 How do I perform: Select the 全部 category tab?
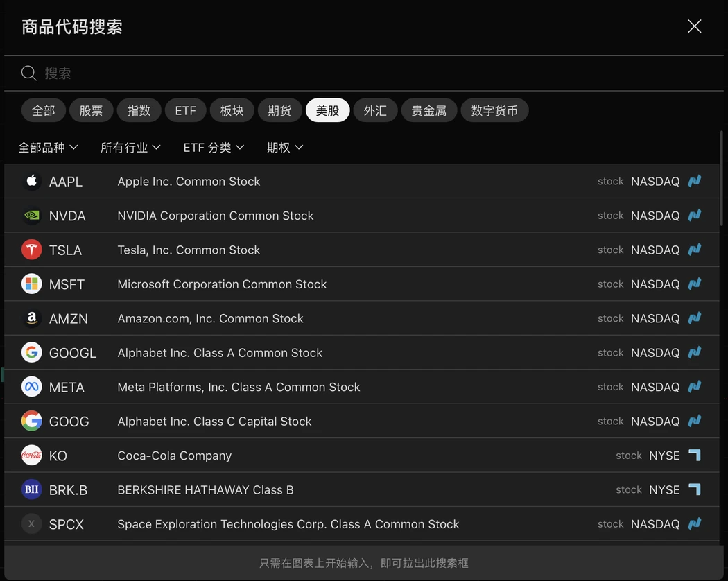pos(43,110)
